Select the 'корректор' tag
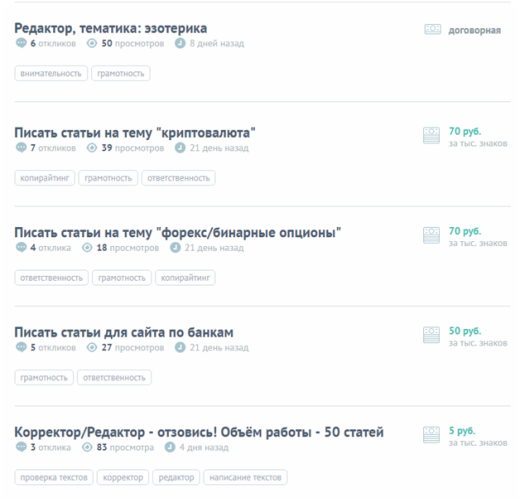Image resolution: width=520 pixels, height=503 pixels. (x=123, y=477)
